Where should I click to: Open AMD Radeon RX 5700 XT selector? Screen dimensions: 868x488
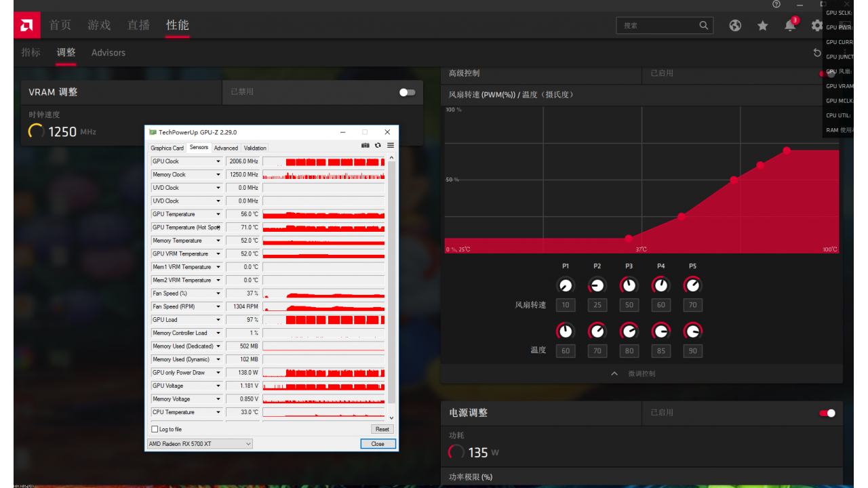tap(200, 444)
